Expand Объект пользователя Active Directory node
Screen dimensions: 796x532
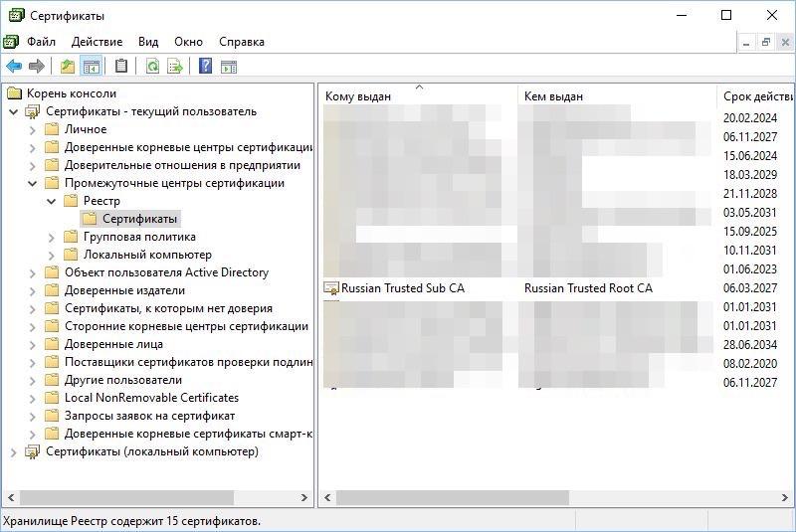click(33, 272)
